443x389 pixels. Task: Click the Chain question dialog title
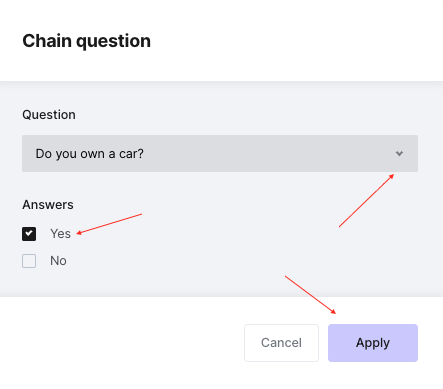(86, 41)
